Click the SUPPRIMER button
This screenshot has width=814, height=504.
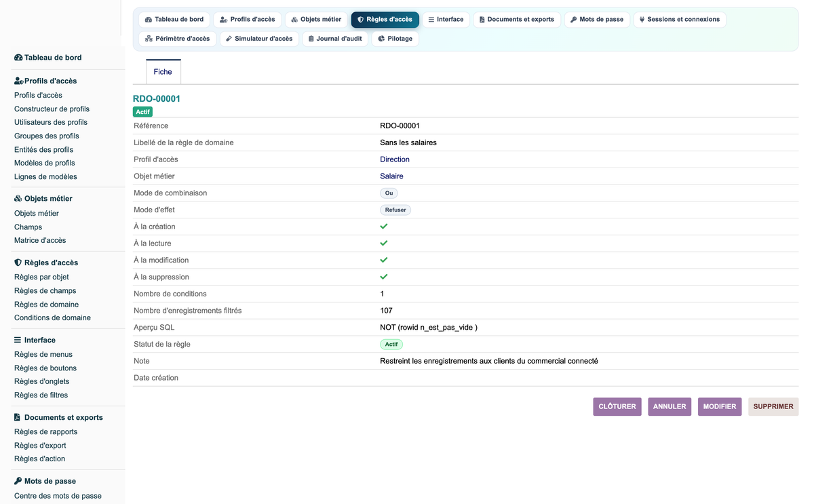point(773,406)
